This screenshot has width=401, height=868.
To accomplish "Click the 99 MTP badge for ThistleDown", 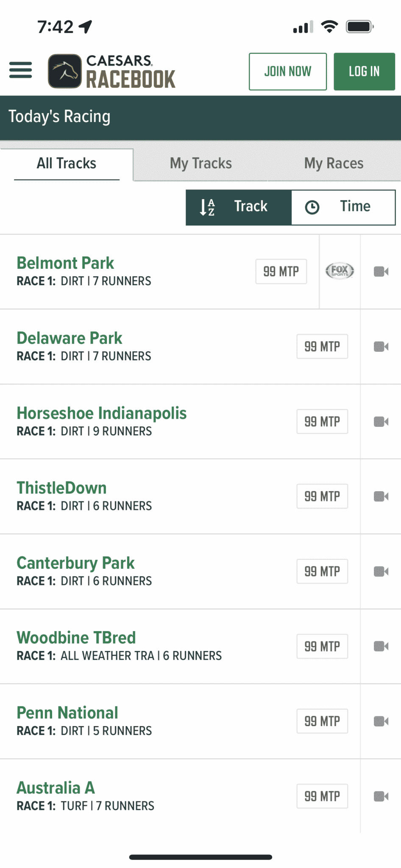I will coord(322,496).
